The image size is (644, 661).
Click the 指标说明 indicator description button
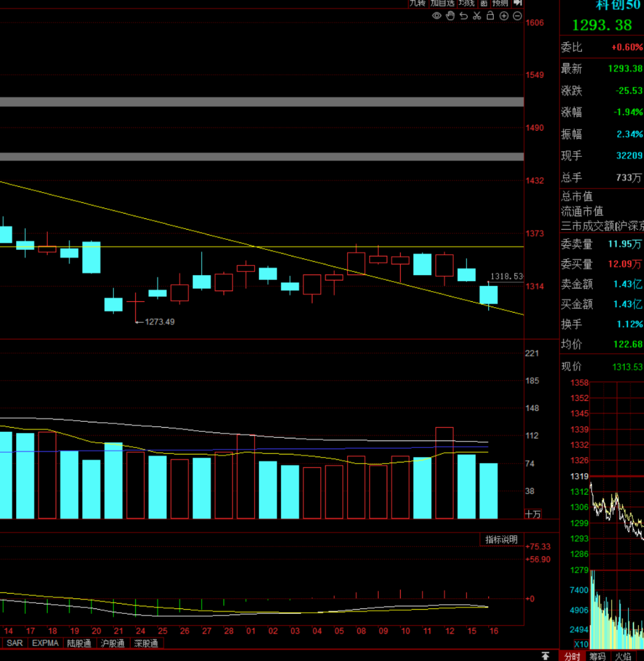(x=501, y=540)
